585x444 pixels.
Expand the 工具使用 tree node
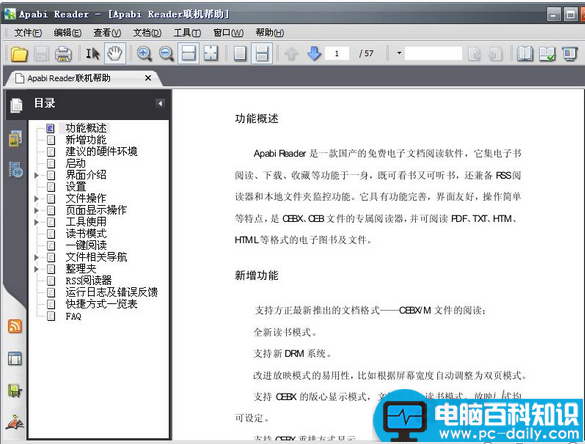pos(37,222)
